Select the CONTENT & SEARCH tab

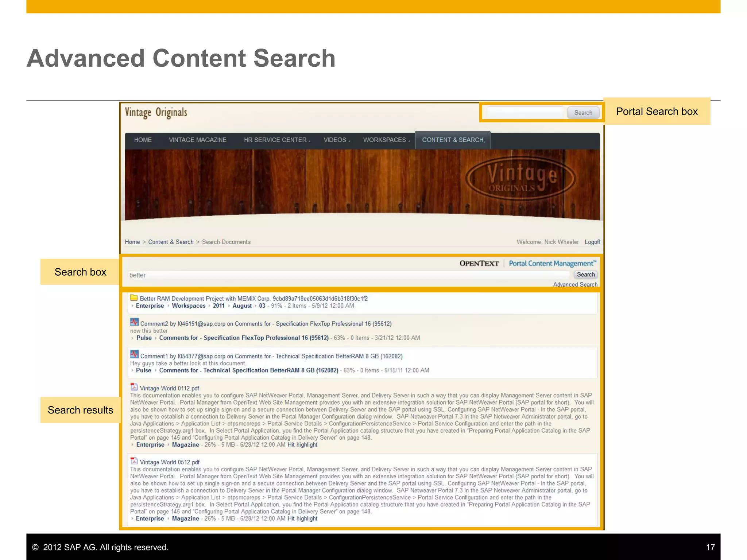(453, 140)
